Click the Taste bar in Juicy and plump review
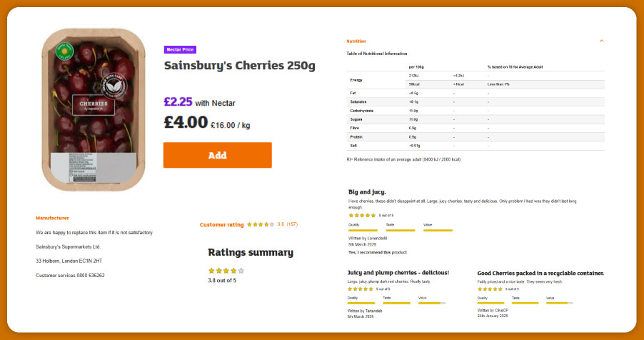The image size is (644, 340). pyautogui.click(x=396, y=303)
